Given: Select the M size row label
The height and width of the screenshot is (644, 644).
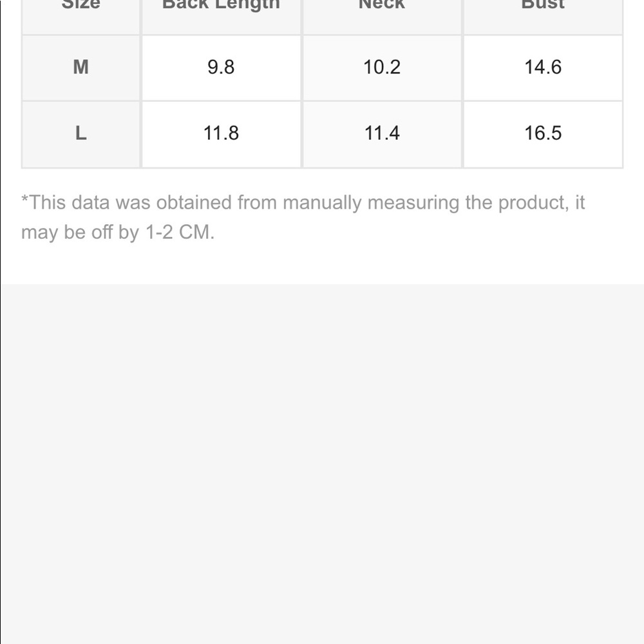Looking at the screenshot, I should [80, 67].
